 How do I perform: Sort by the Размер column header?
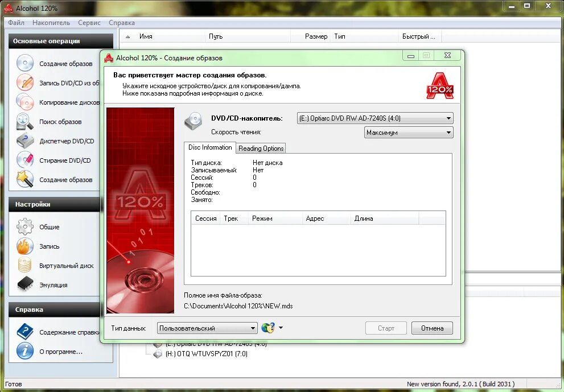(311, 36)
